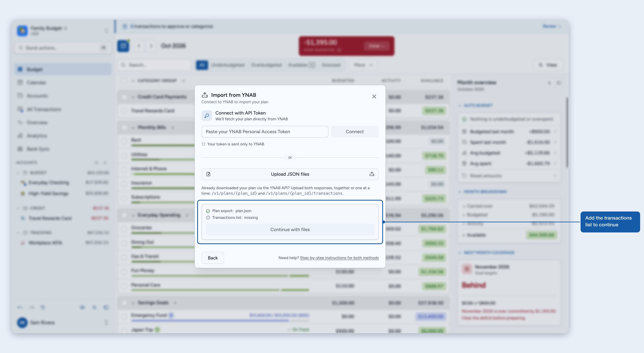The width and height of the screenshot is (644, 353).
Task: Select the Snoozed filter tab
Action: pyautogui.click(x=331, y=65)
